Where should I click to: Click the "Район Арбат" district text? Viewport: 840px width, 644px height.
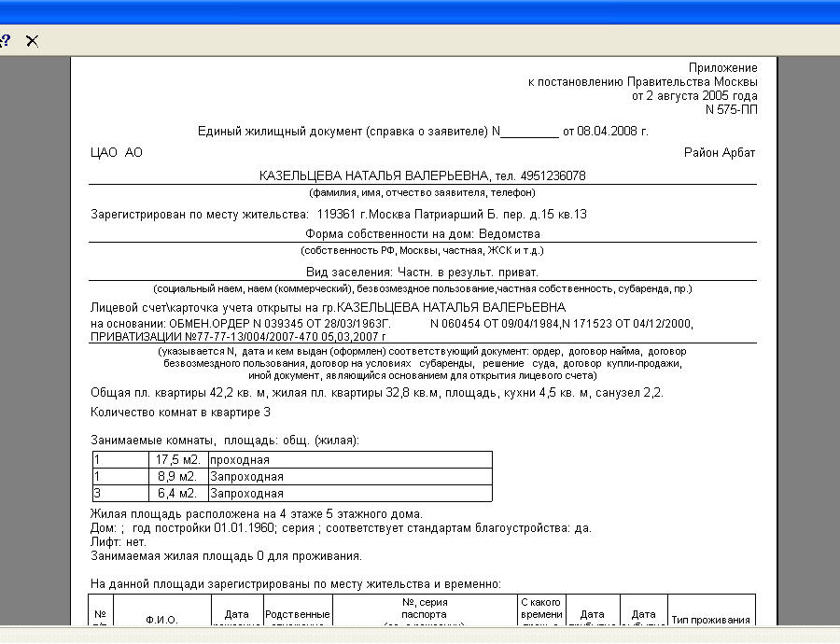pyautogui.click(x=720, y=153)
